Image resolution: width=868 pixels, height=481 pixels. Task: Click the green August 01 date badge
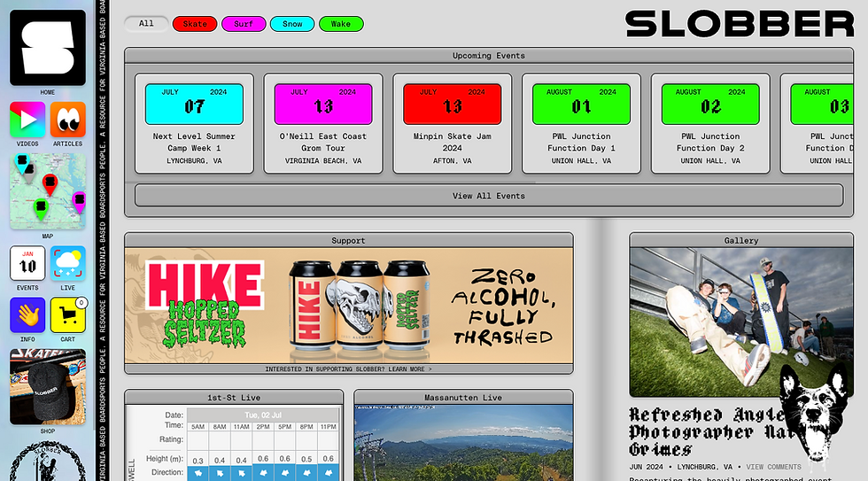click(x=581, y=104)
